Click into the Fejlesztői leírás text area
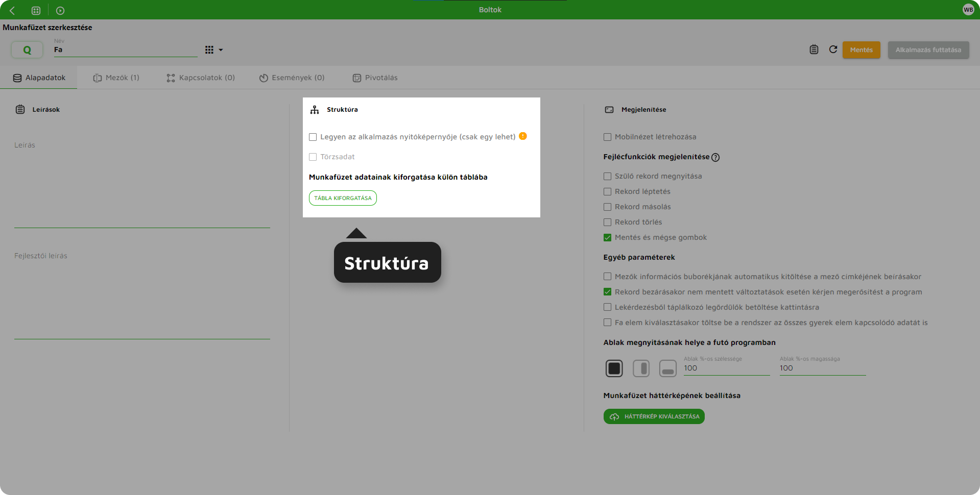This screenshot has width=980, height=495. pyautogui.click(x=142, y=295)
